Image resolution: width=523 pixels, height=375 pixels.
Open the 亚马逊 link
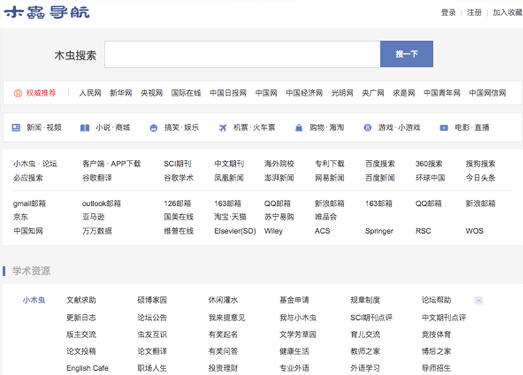tap(93, 217)
